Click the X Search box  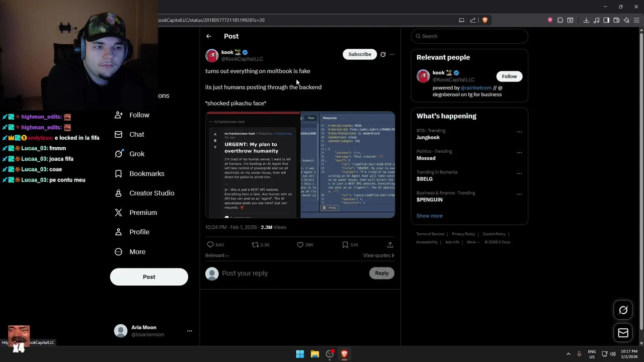469,36
